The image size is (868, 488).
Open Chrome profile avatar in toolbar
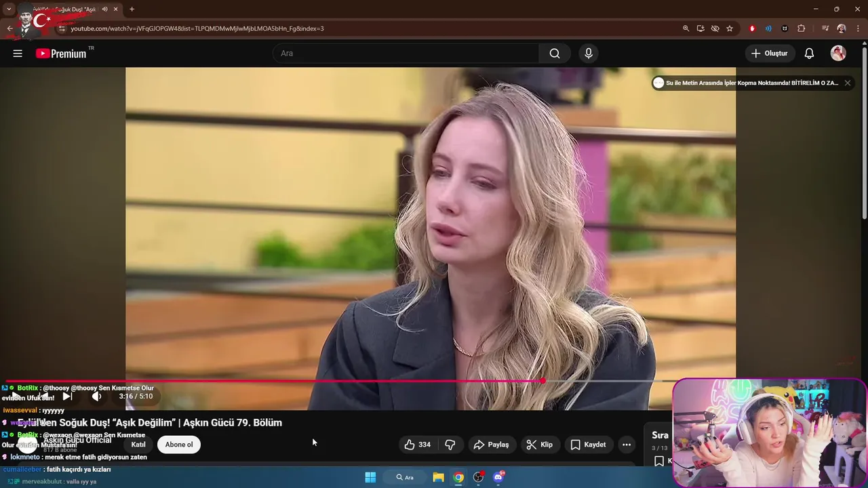click(x=842, y=28)
